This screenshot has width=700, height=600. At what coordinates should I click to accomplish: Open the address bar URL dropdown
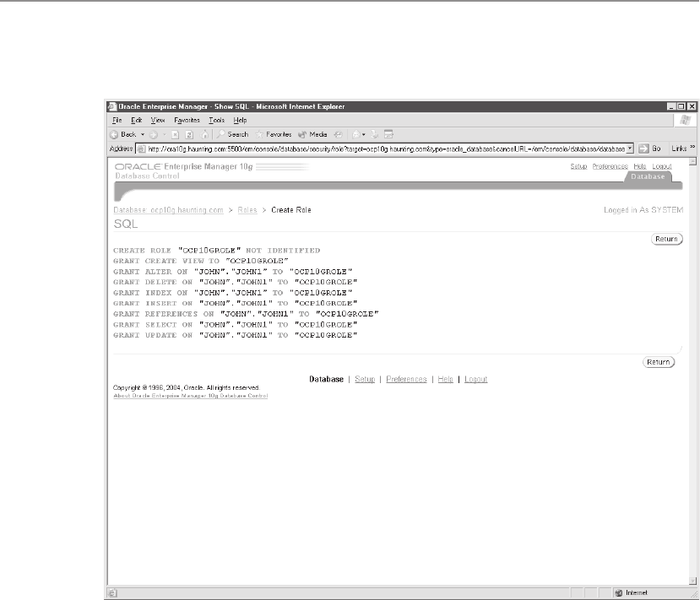coord(629,149)
